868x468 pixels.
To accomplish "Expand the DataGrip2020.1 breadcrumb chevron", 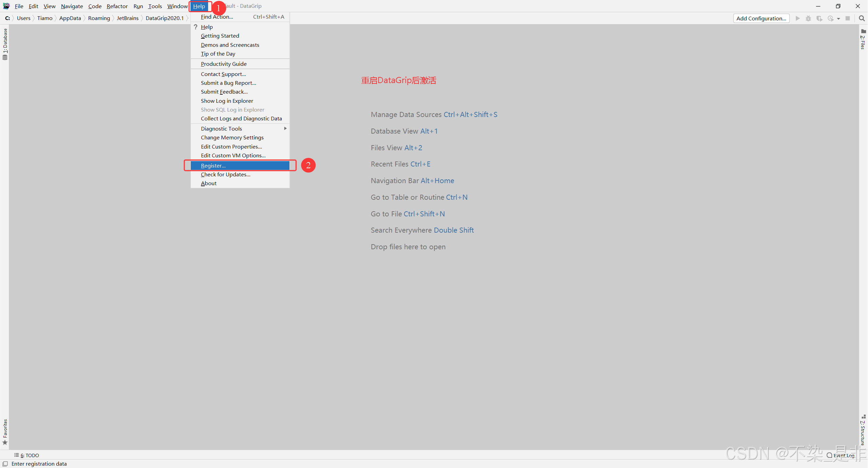I will pyautogui.click(x=187, y=18).
